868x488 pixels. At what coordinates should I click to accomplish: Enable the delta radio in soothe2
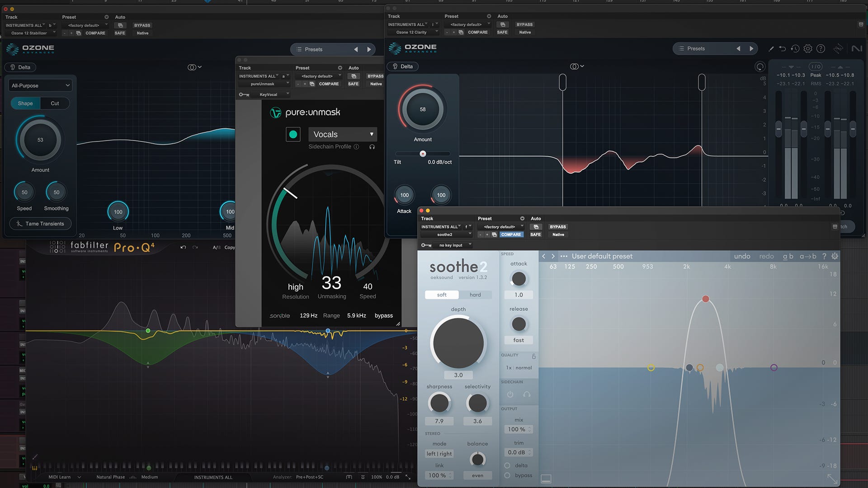[x=507, y=465]
